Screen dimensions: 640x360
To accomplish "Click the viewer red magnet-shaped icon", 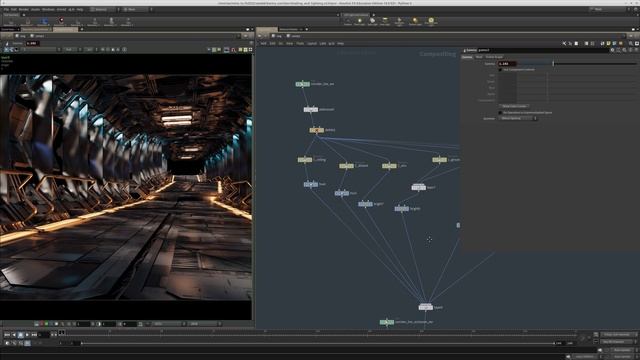I will (x=234, y=50).
